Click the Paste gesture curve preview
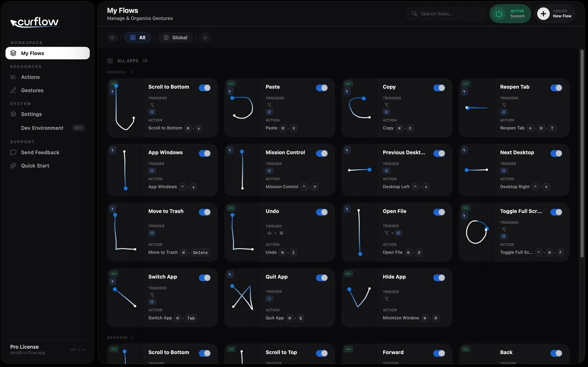Screen dimensions: 588x367 click(243, 107)
